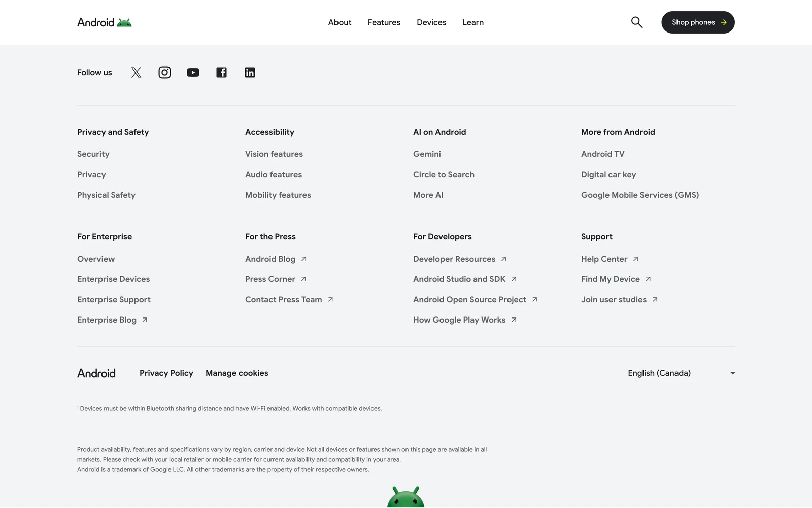Click the Follow us label
Image resolution: width=812 pixels, height=508 pixels.
[x=94, y=73]
